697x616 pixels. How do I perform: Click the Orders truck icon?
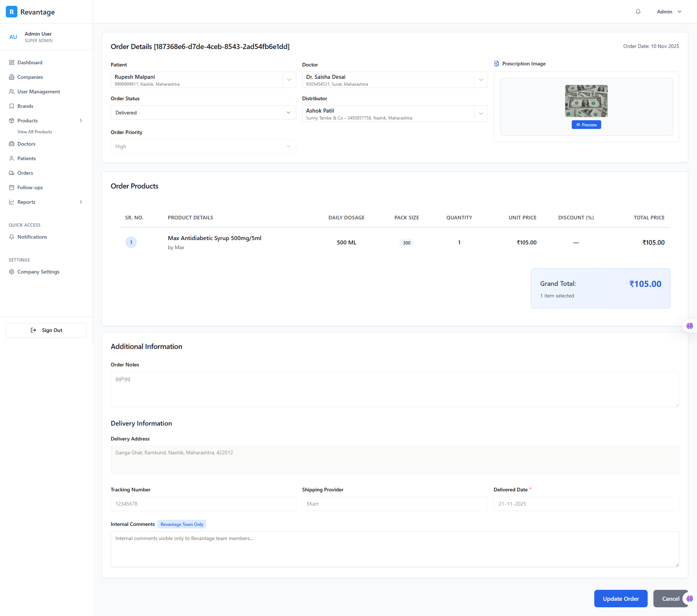(12, 173)
